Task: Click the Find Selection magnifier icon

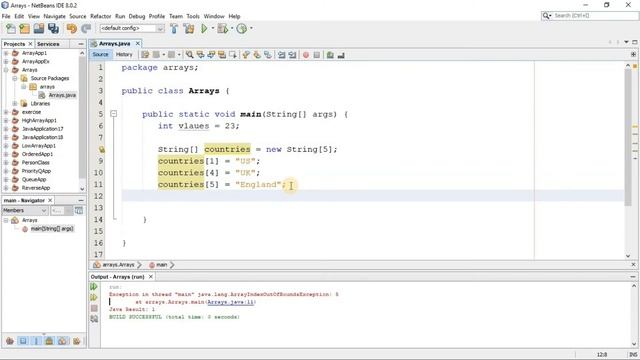Action: [190, 55]
